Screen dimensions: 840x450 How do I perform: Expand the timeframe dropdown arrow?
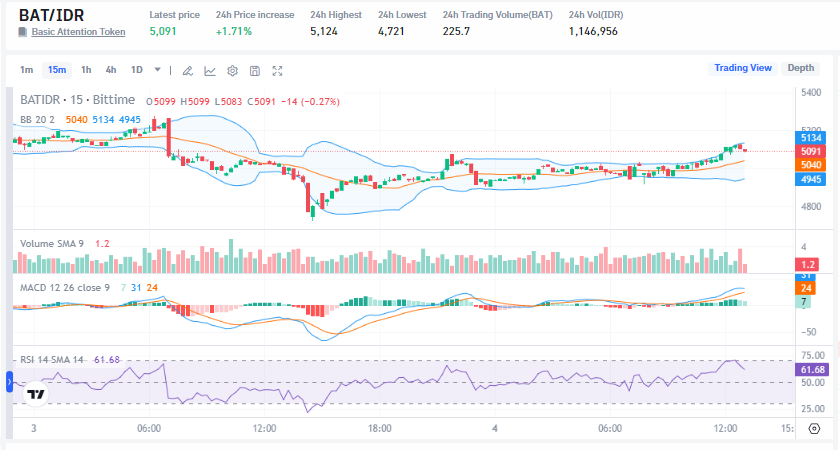[158, 70]
